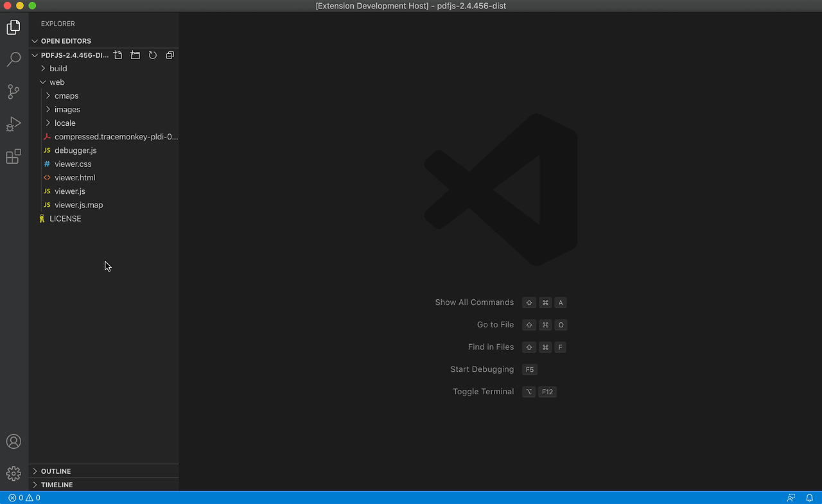Create a new file in explorer
The image size is (822, 504).
pyautogui.click(x=118, y=55)
